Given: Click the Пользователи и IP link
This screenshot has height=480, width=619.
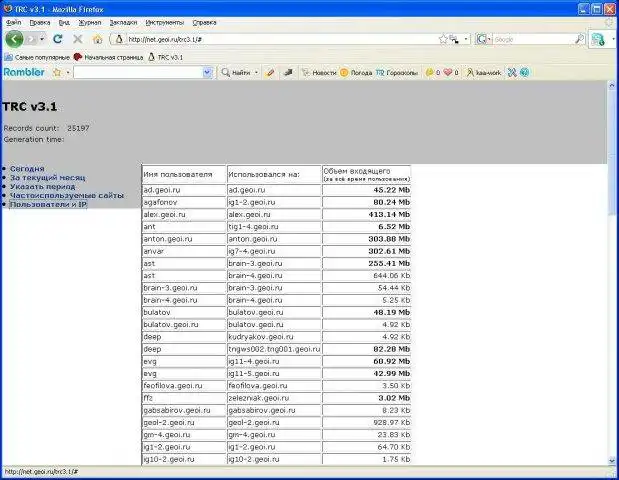Looking at the screenshot, I should (x=48, y=204).
